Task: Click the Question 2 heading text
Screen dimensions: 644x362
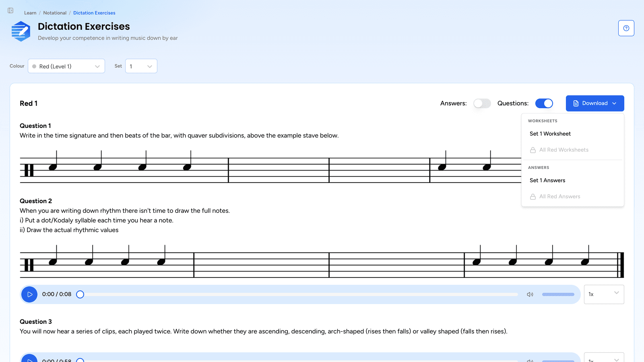Action: click(x=36, y=201)
